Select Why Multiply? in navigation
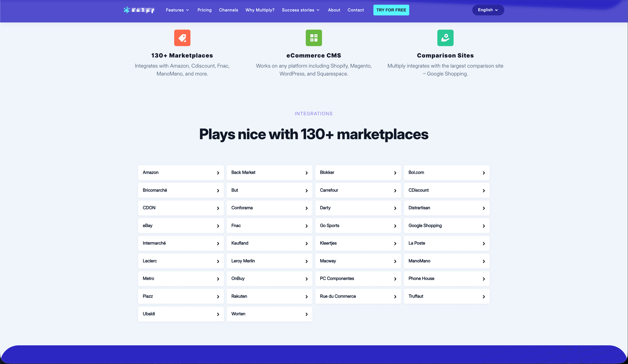628x364 pixels. pos(260,10)
